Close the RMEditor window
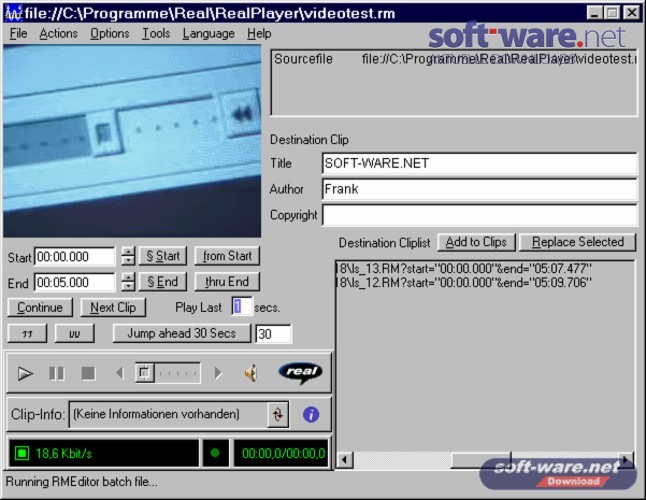The image size is (646, 500). click(631, 13)
